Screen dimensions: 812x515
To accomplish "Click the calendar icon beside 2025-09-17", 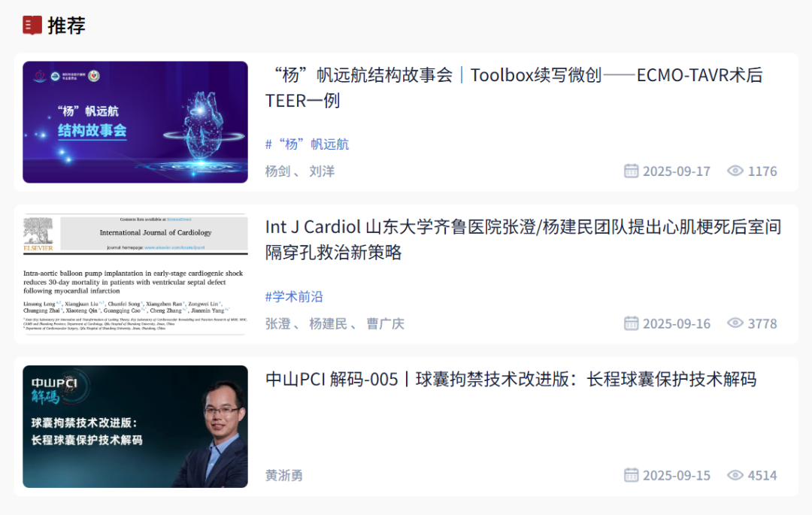I will [631, 171].
